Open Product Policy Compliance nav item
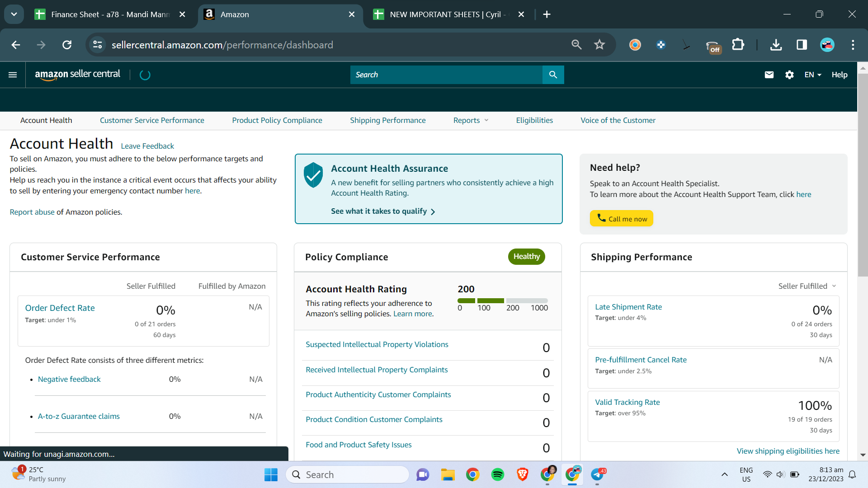The image size is (868, 488). point(277,120)
